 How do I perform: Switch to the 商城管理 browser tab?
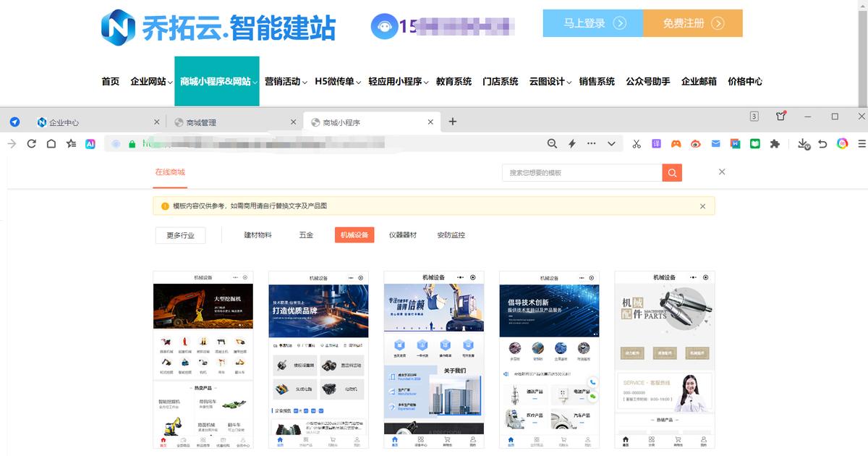coord(235,122)
